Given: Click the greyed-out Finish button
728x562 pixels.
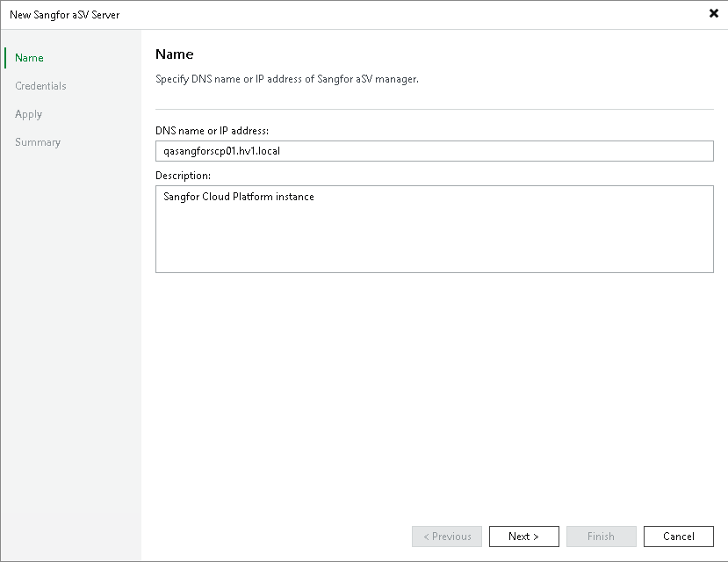Looking at the screenshot, I should [x=602, y=537].
